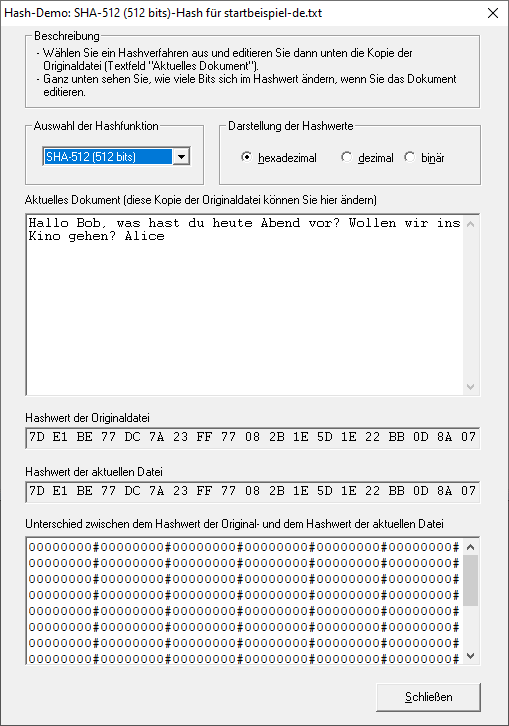The image size is (509, 726).
Task: Close the Hash-Demo dialog window
Action: pyautogui.click(x=493, y=13)
